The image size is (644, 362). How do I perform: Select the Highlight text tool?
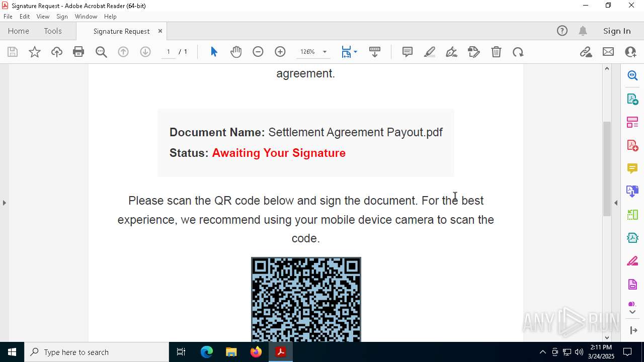pos(430,52)
